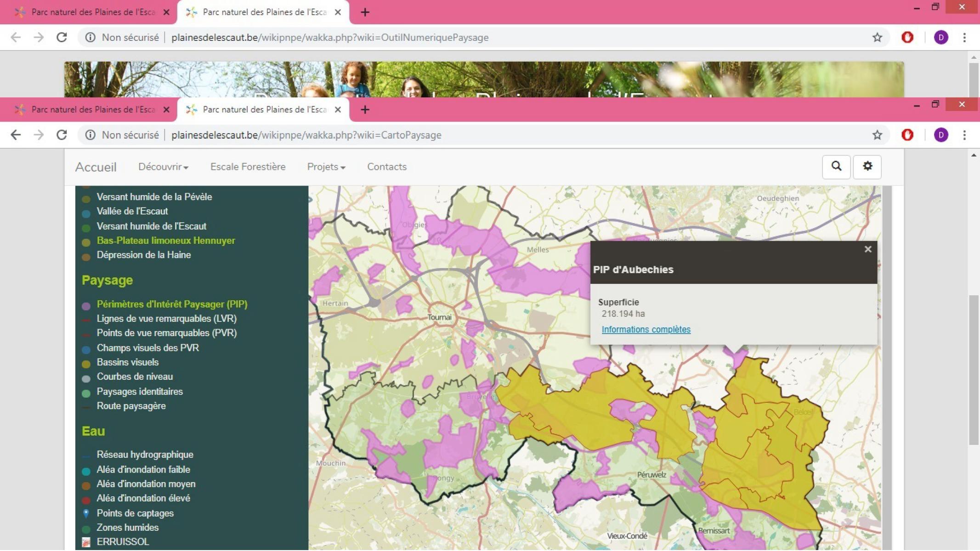Screen dimensions: 980x551
Task: Select the search icon in the navigation bar
Action: [x=836, y=167]
